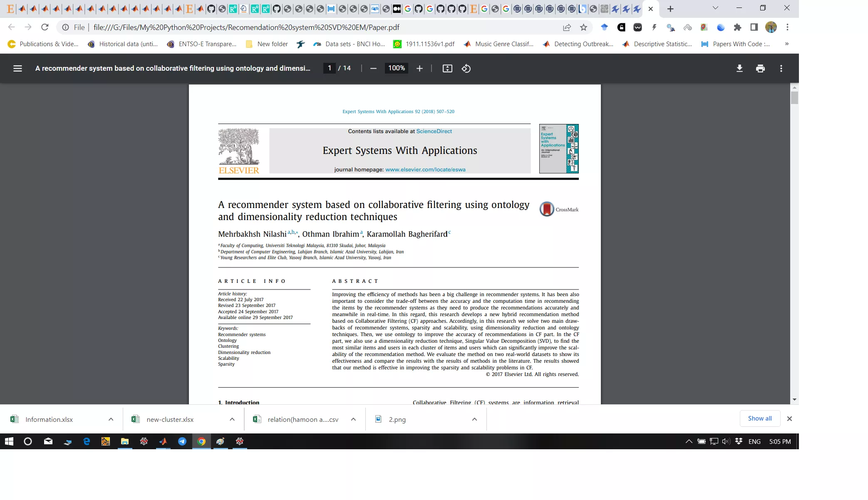Expand options for relation csv download
This screenshot has width=868, height=500.
pyautogui.click(x=353, y=419)
